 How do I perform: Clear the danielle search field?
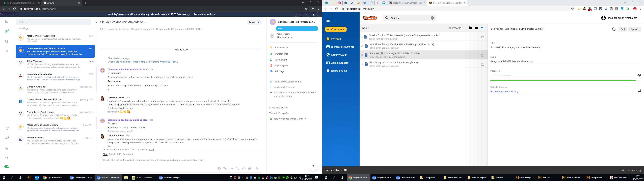tap(432, 18)
